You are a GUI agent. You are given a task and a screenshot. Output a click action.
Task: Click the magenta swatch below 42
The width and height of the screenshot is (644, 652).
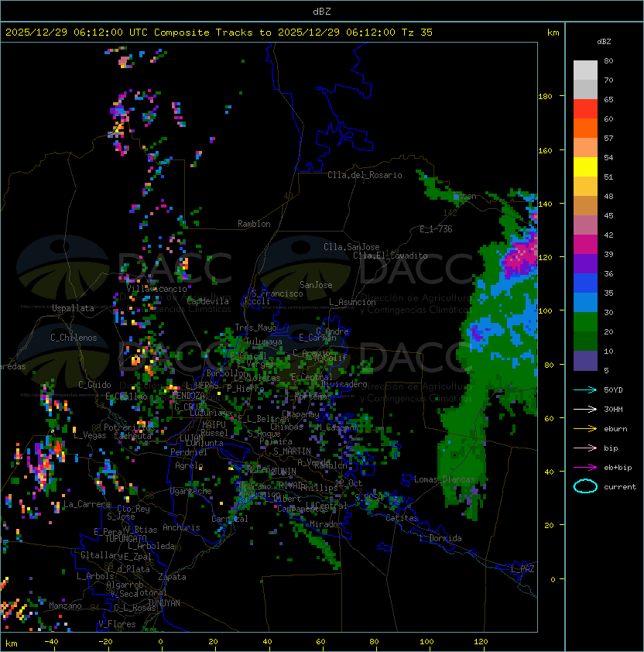[x=585, y=245]
